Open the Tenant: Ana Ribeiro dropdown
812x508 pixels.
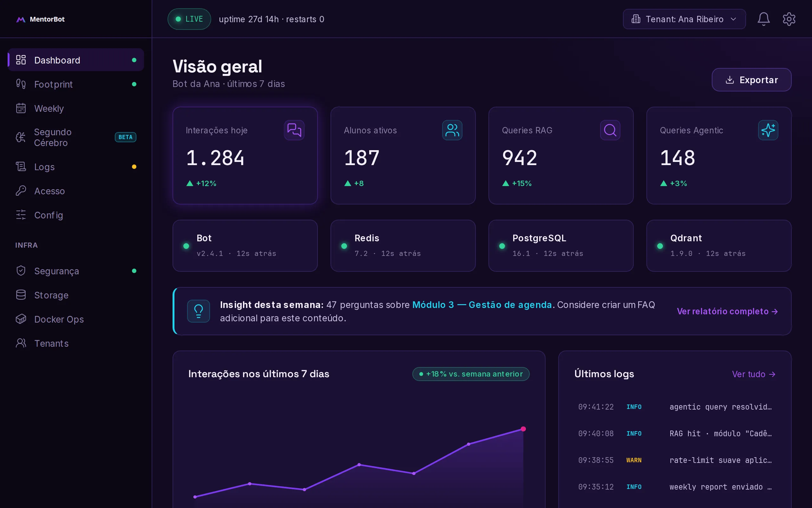tap(684, 19)
